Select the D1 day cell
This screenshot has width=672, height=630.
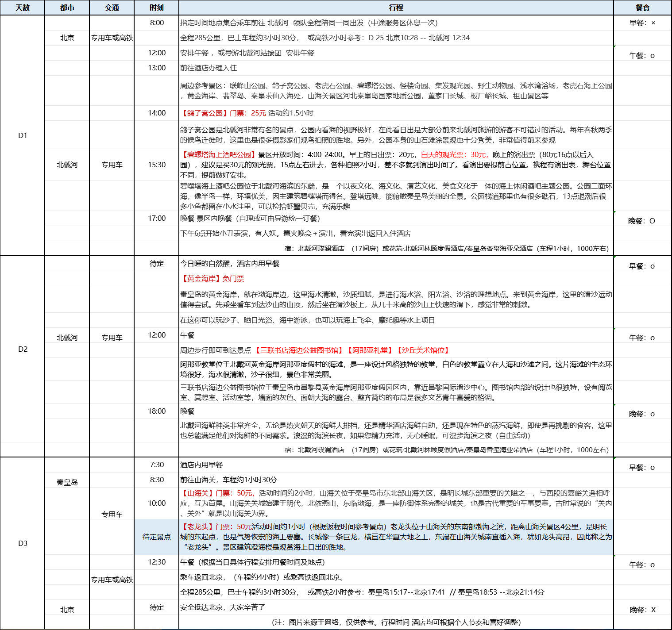point(23,135)
